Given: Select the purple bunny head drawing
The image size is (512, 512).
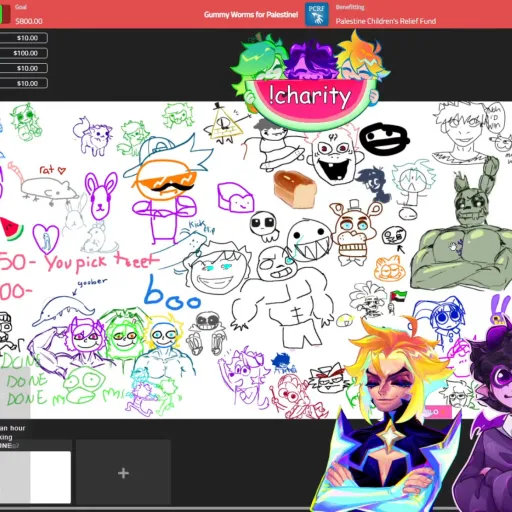Looking at the screenshot, I should (101, 196).
